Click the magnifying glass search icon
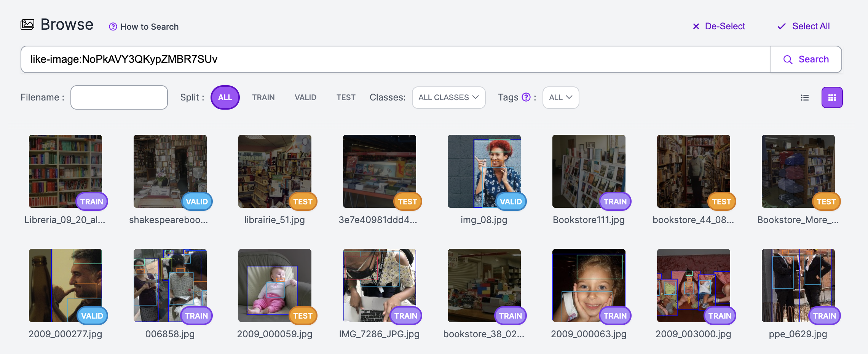 pyautogui.click(x=788, y=60)
